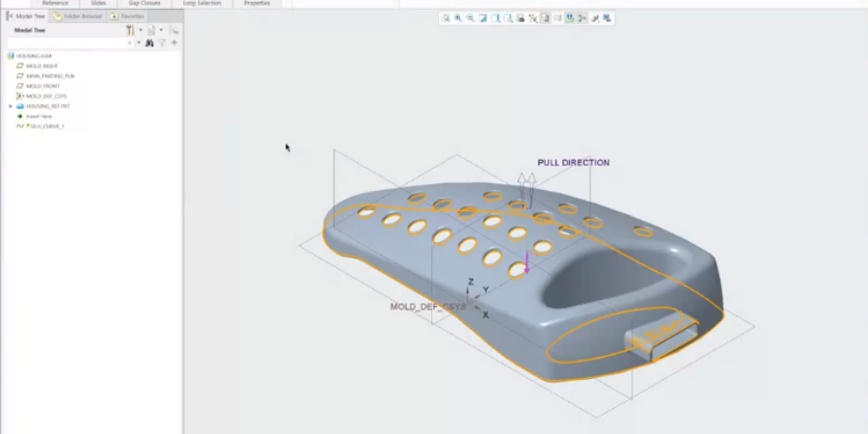Click the Model Tree search input field

pos(69,42)
